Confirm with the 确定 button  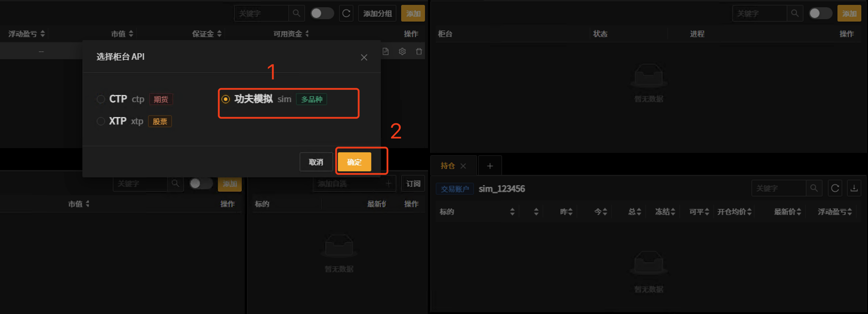(354, 162)
